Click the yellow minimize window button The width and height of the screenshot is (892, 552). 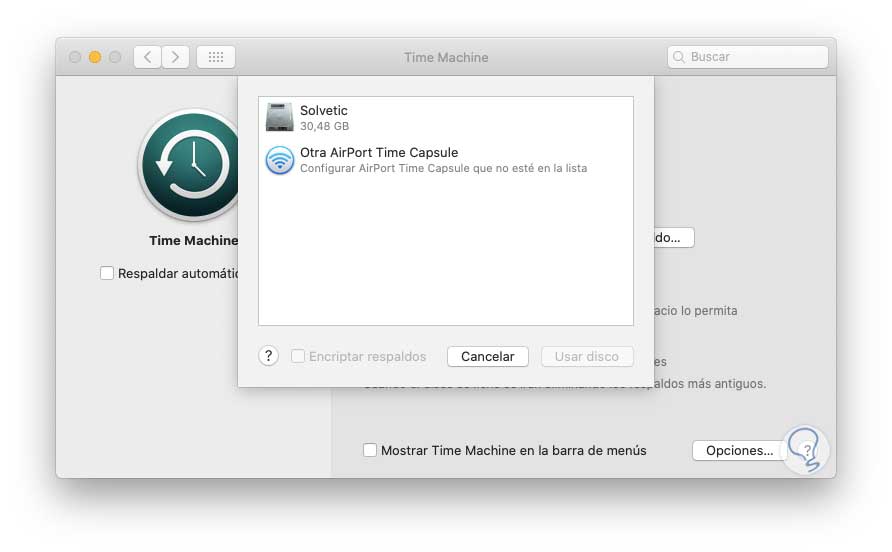tap(95, 57)
